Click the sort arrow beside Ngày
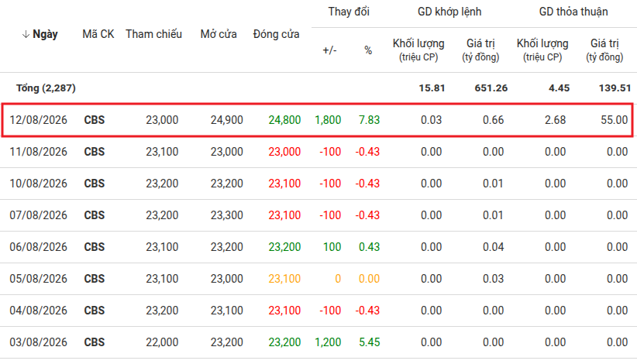 point(26,35)
